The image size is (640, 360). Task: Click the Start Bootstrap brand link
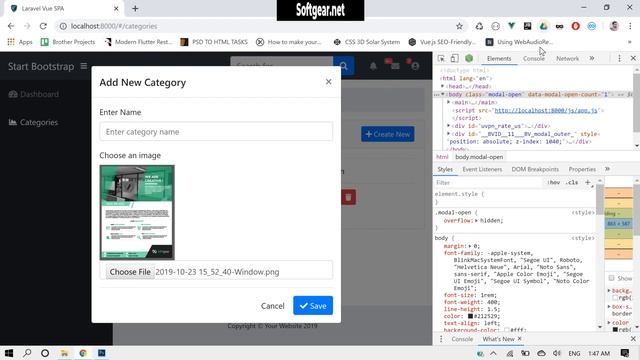click(41, 67)
